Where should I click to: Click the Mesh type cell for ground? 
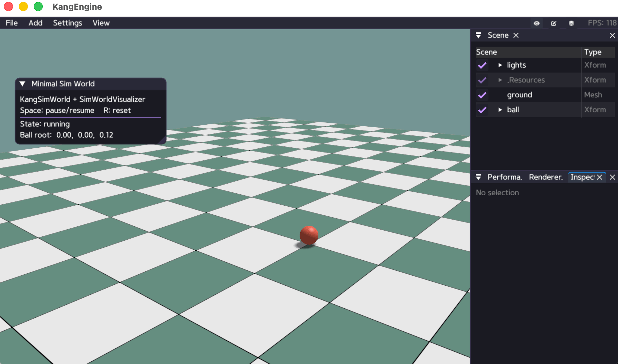pyautogui.click(x=593, y=95)
